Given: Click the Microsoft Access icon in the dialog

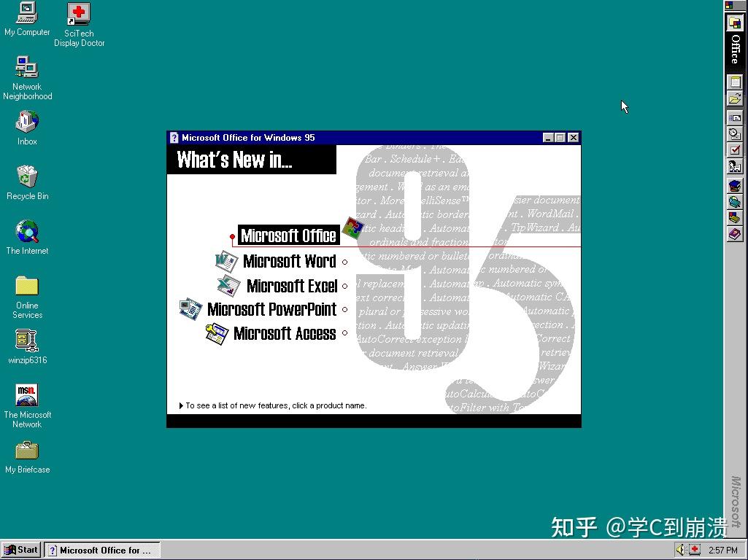Looking at the screenshot, I should pos(217,332).
